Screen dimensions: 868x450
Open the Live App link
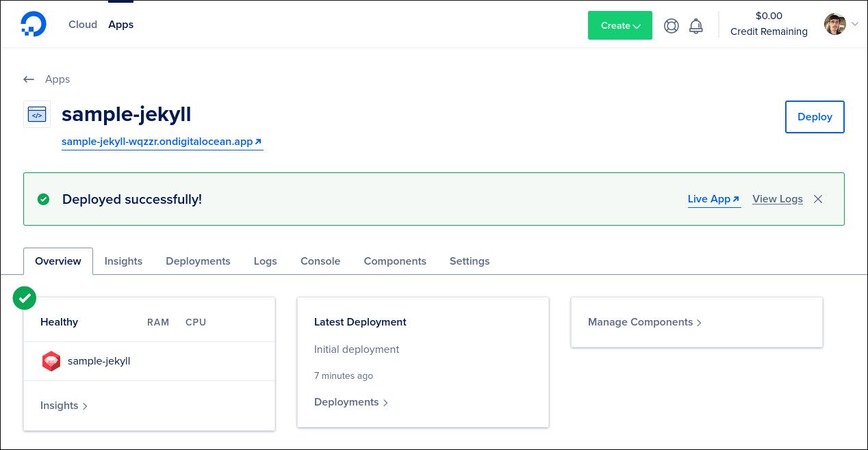(x=714, y=199)
